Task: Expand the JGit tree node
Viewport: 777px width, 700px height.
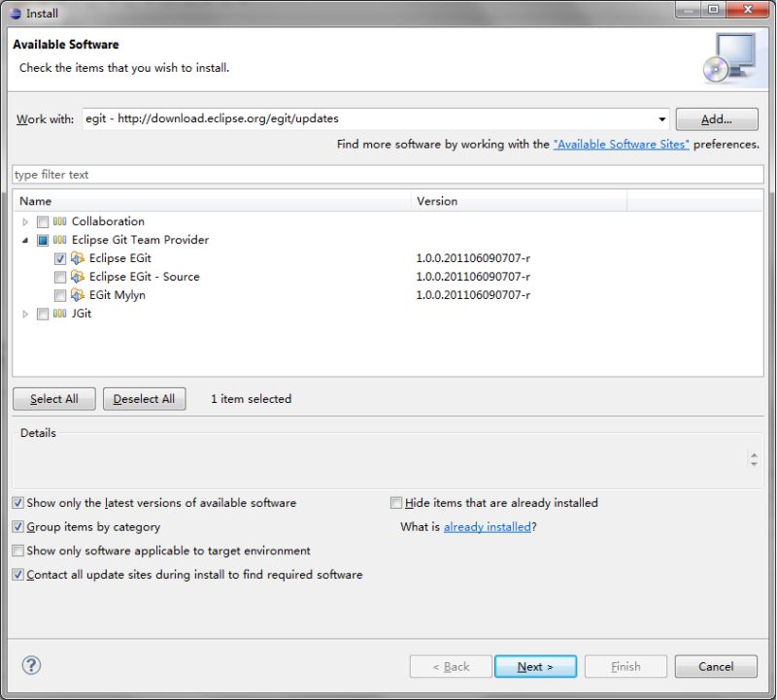Action: [x=24, y=314]
